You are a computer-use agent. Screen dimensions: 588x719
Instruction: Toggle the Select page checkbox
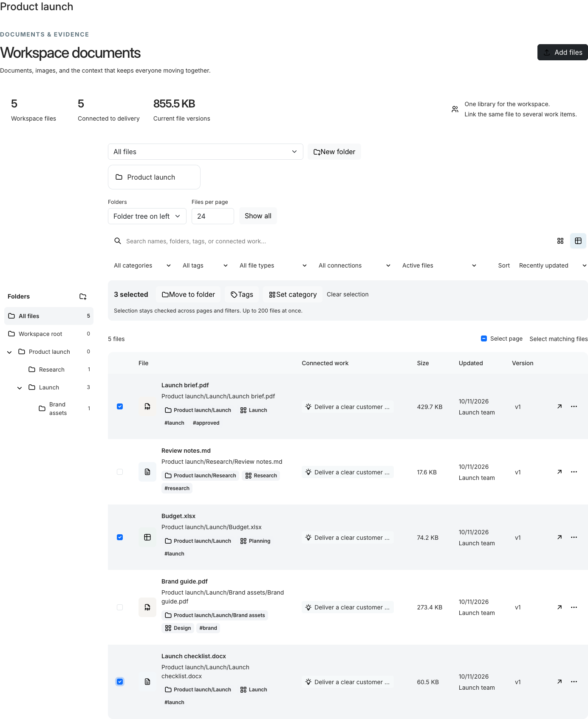click(484, 338)
